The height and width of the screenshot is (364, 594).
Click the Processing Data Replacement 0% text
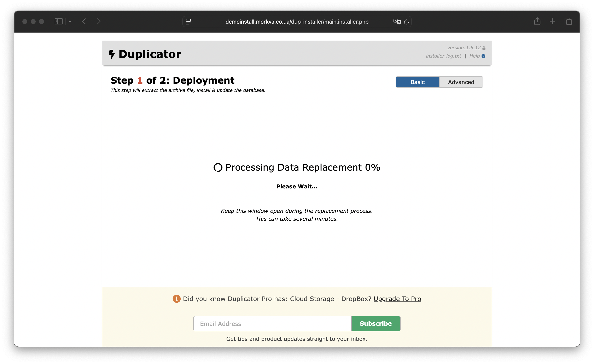coord(303,167)
